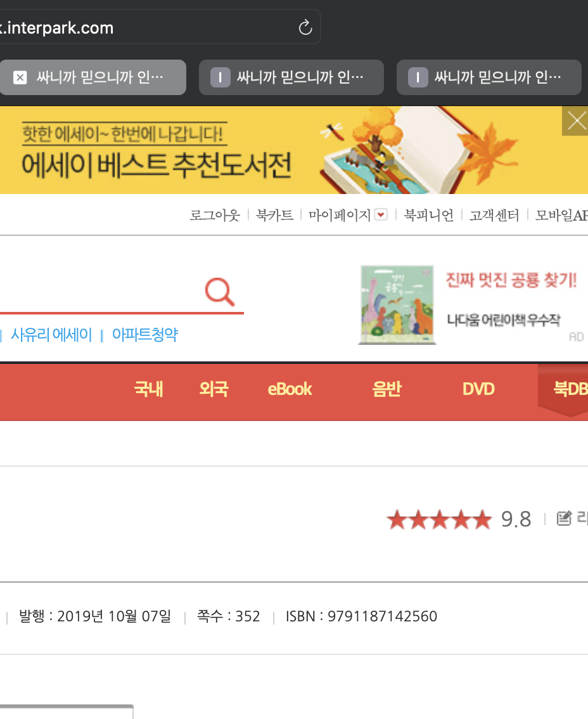Close the first 싸니까 믿으니까 tab
Viewport: 588px width, 719px height.
pos(19,77)
